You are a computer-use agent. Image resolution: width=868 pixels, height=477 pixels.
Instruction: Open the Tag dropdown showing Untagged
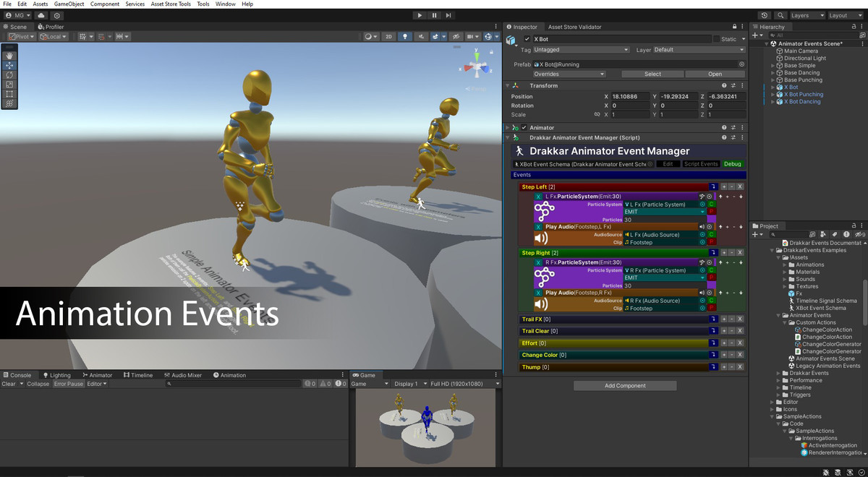(581, 50)
